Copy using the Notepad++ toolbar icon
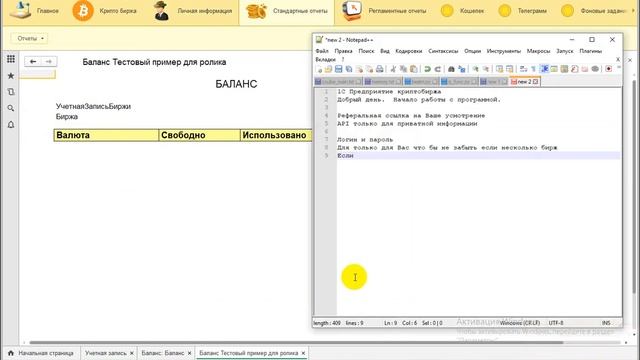The image size is (640, 360). (403, 69)
